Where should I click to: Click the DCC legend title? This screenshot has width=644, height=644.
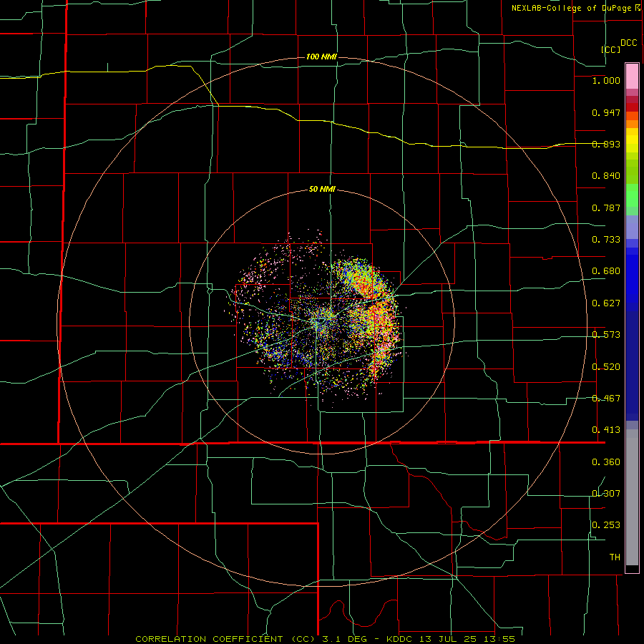(629, 43)
